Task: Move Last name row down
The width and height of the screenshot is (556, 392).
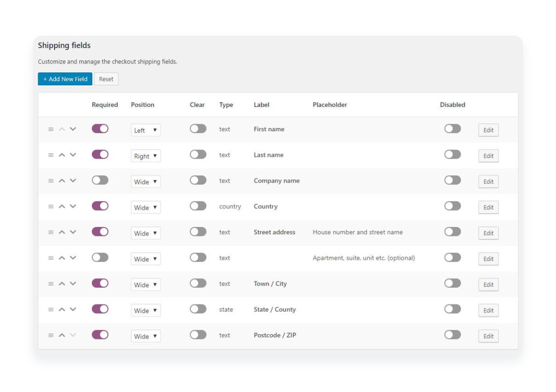Action: coord(73,155)
